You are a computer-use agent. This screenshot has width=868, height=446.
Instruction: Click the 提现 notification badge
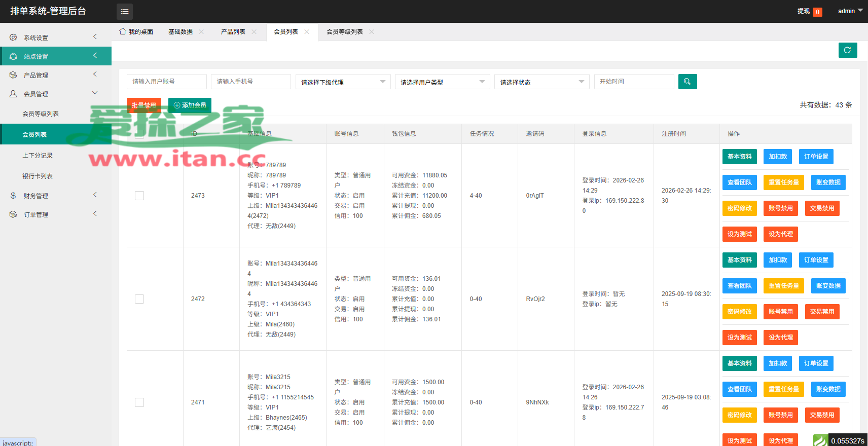[817, 12]
